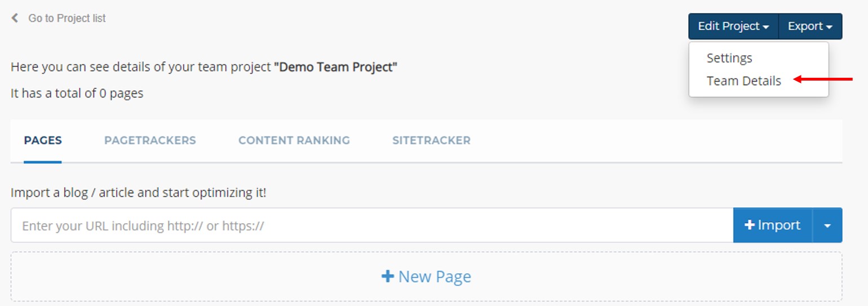Choose Team Details in the dropdown menu

point(743,81)
